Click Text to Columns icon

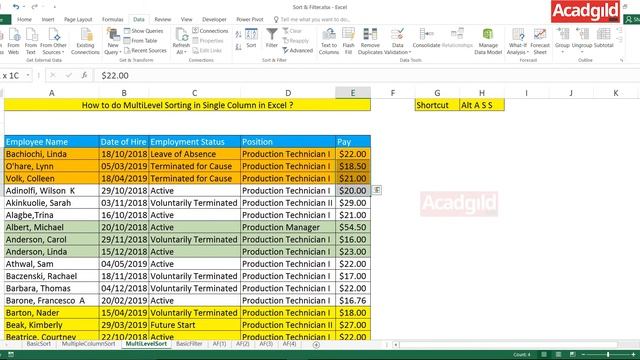(x=329, y=41)
